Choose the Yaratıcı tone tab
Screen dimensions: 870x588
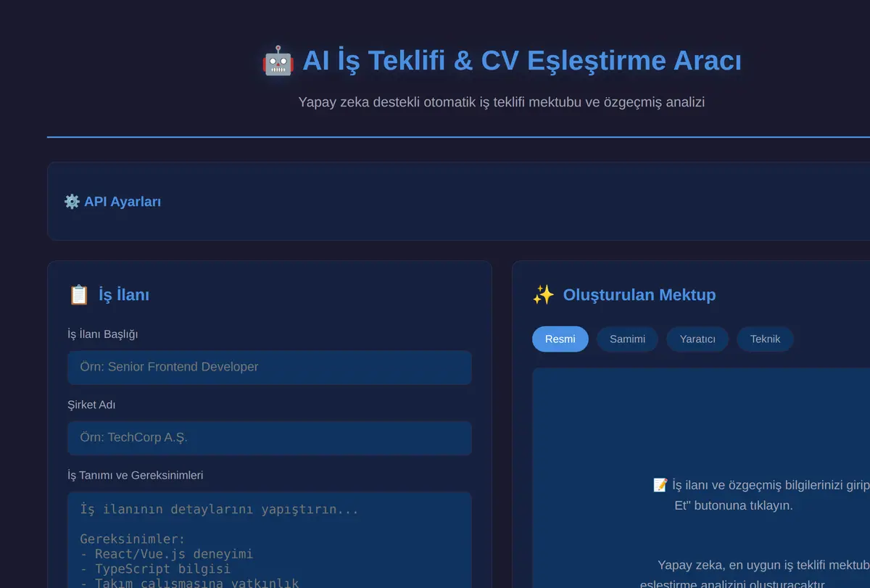tap(697, 339)
